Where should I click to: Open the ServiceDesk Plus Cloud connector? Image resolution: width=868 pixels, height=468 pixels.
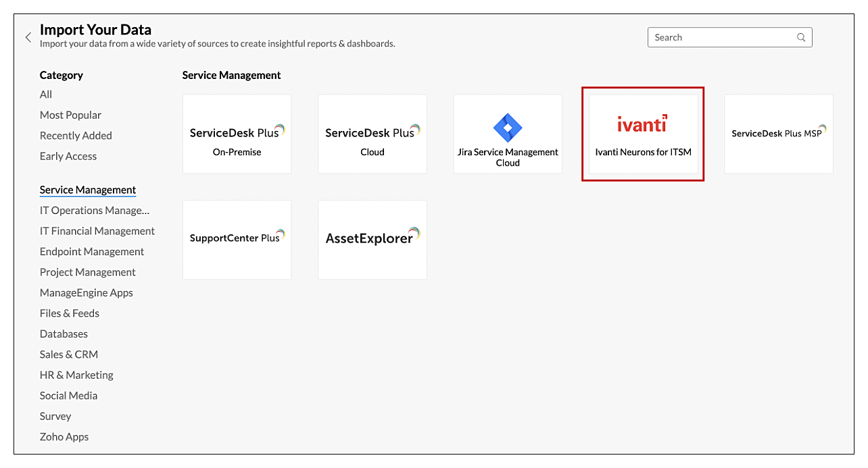[x=372, y=134]
